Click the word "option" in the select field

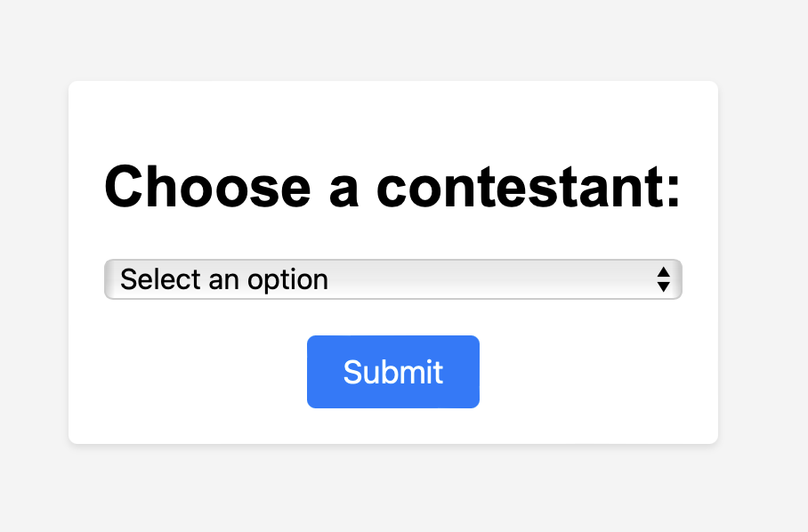pos(287,280)
